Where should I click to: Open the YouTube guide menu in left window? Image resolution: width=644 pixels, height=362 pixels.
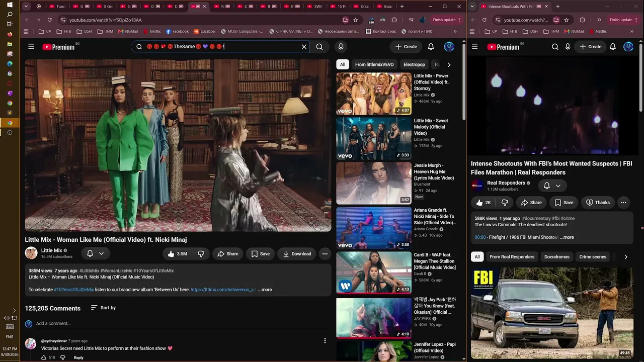pos(31,47)
